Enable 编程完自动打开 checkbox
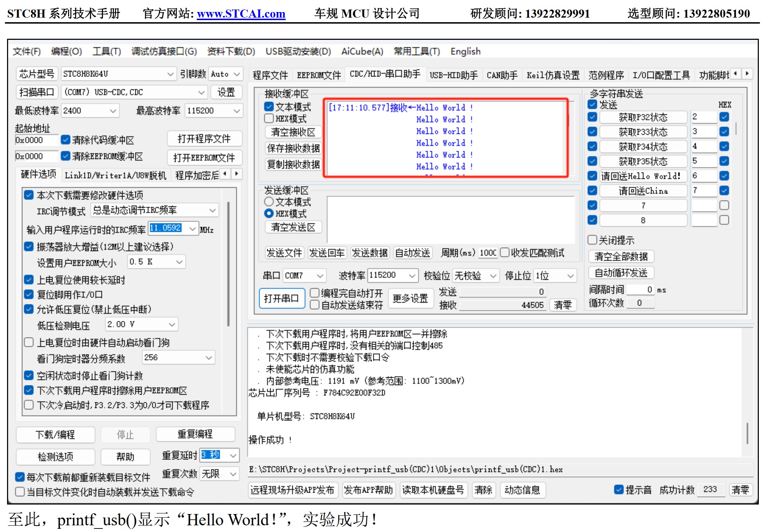768x532 pixels. coord(315,293)
